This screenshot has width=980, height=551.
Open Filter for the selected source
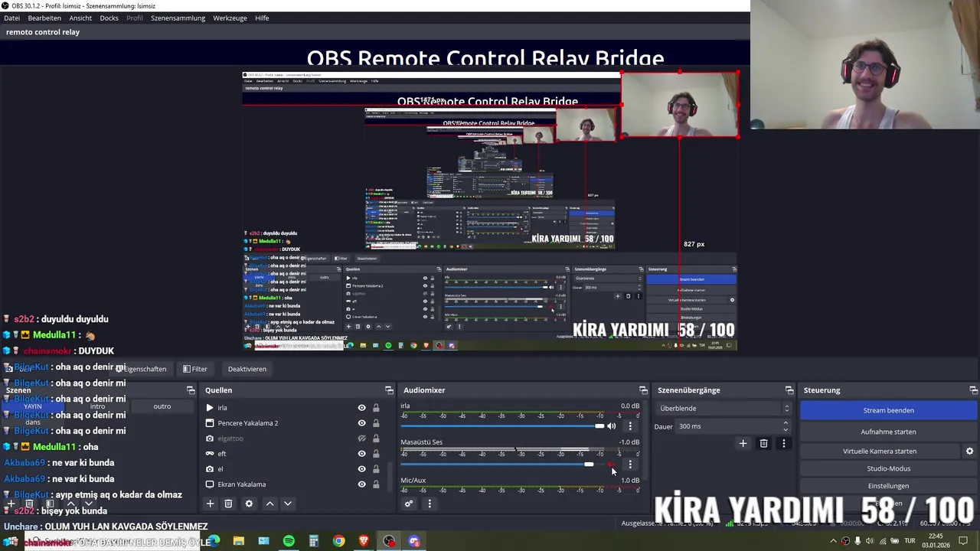tap(194, 369)
